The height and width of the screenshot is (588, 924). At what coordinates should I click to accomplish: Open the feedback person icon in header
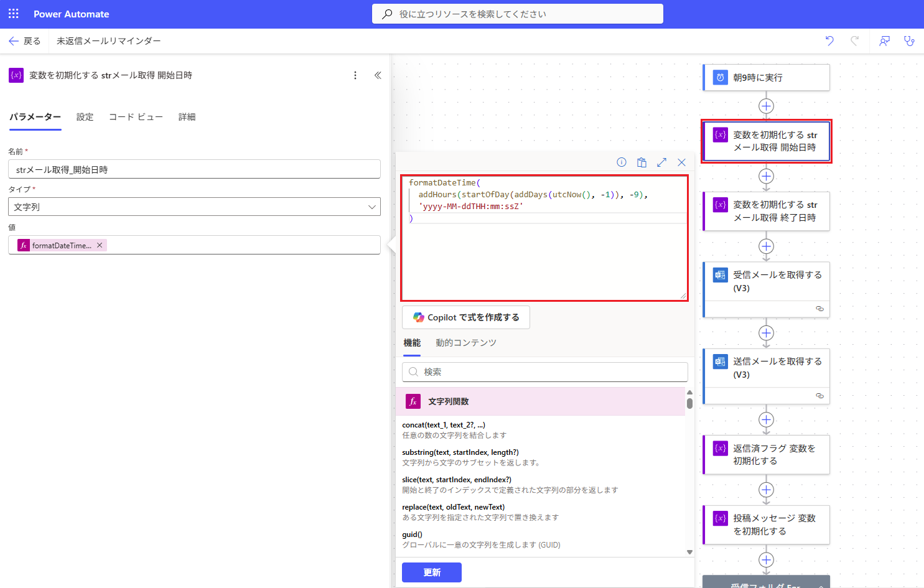coord(884,41)
